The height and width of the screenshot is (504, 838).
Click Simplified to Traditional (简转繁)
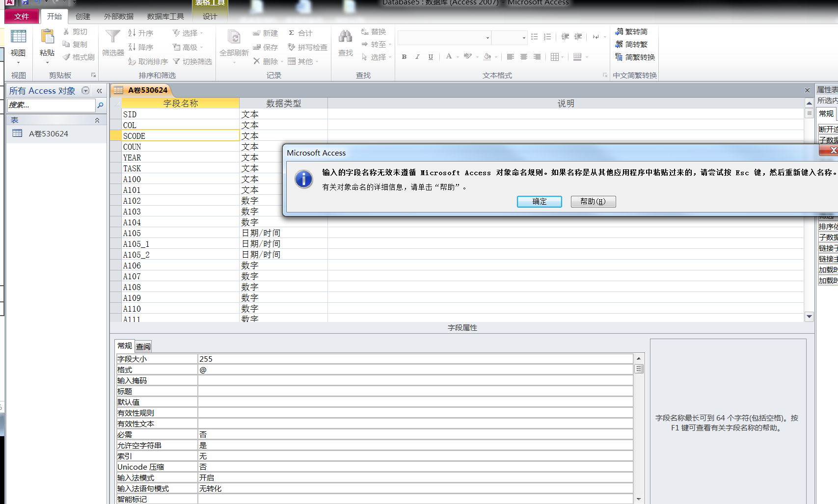coord(631,44)
